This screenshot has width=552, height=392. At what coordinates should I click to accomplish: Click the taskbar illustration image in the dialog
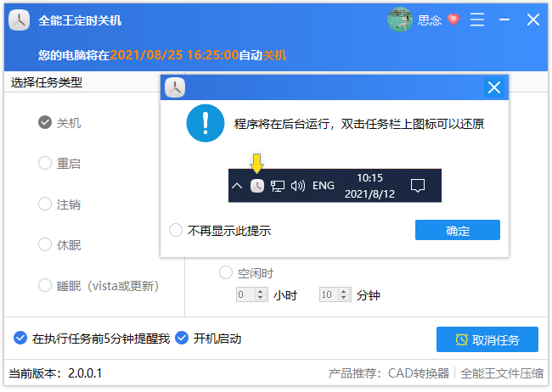335,186
